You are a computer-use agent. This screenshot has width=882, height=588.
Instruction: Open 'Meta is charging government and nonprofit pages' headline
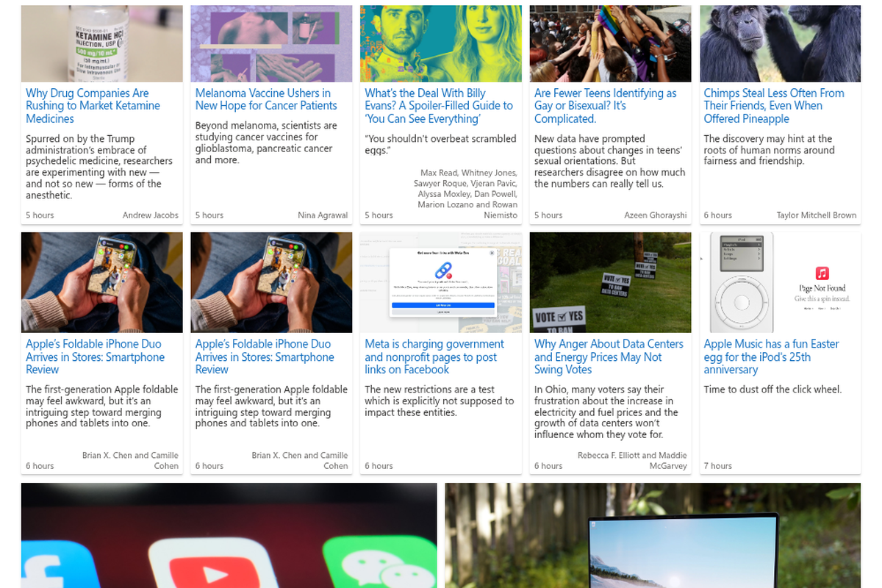pyautogui.click(x=434, y=356)
